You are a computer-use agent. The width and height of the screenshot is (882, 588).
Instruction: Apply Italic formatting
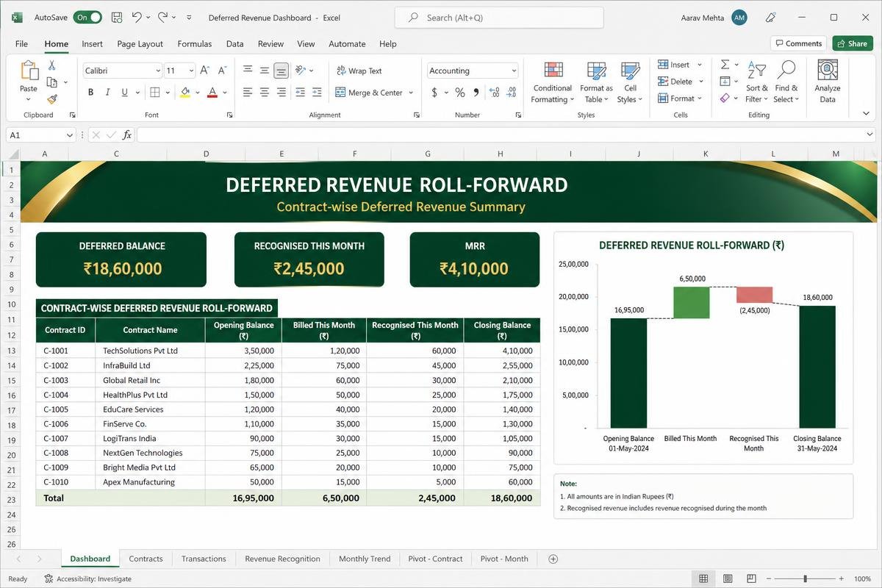(108, 93)
